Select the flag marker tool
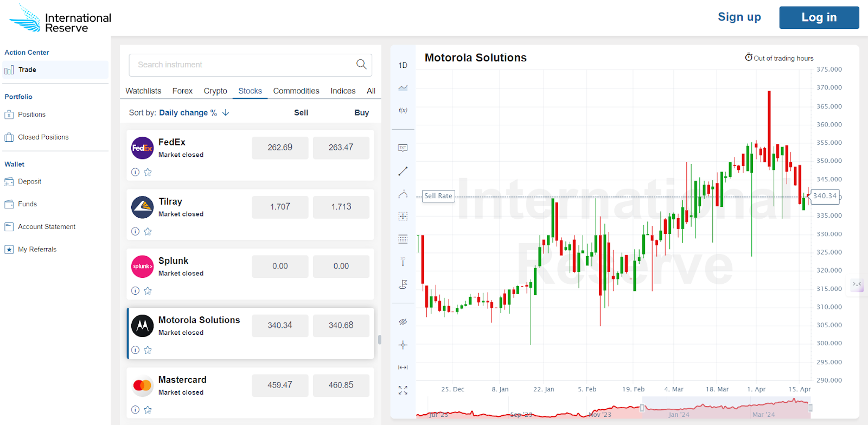868x425 pixels. pyautogui.click(x=403, y=284)
